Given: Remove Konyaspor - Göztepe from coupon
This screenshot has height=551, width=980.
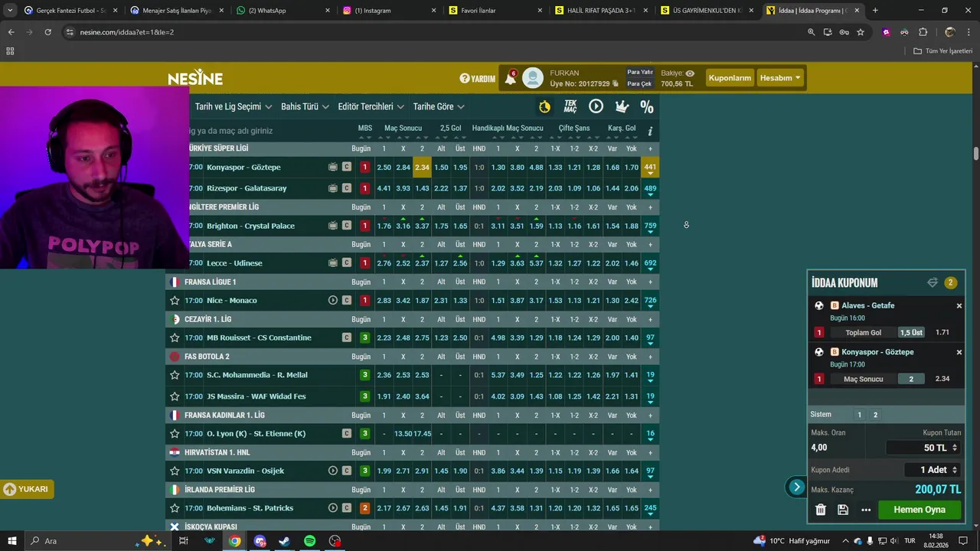Looking at the screenshot, I should [x=959, y=352].
